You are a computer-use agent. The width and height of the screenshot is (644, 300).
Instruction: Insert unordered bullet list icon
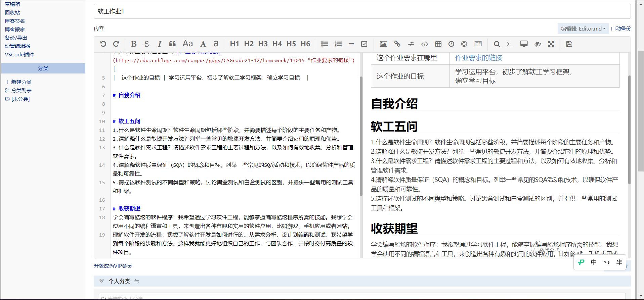pyautogui.click(x=325, y=44)
